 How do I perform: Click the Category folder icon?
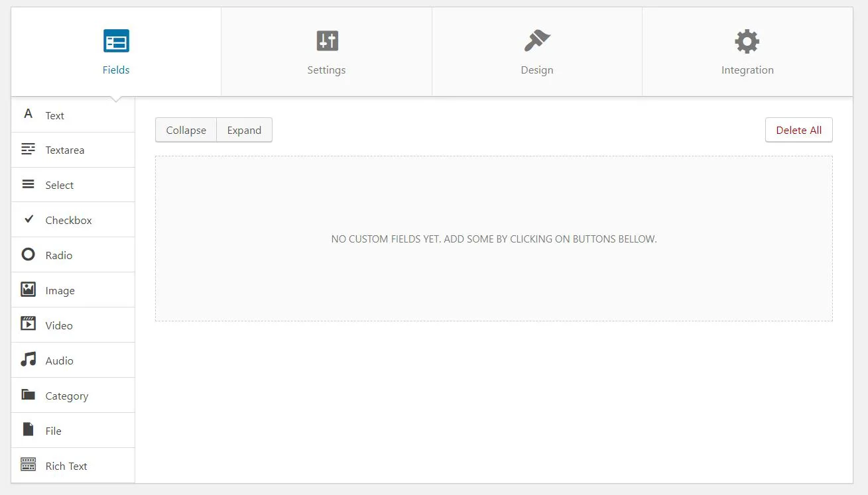pyautogui.click(x=28, y=395)
